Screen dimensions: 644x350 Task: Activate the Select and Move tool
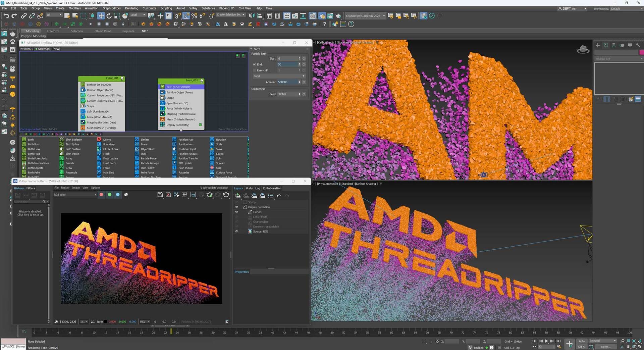point(101,15)
